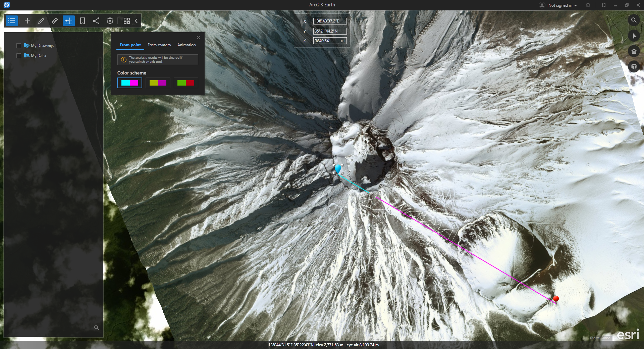Select the green and red color scheme
Viewport: 644px width, 349px height.
tap(186, 83)
